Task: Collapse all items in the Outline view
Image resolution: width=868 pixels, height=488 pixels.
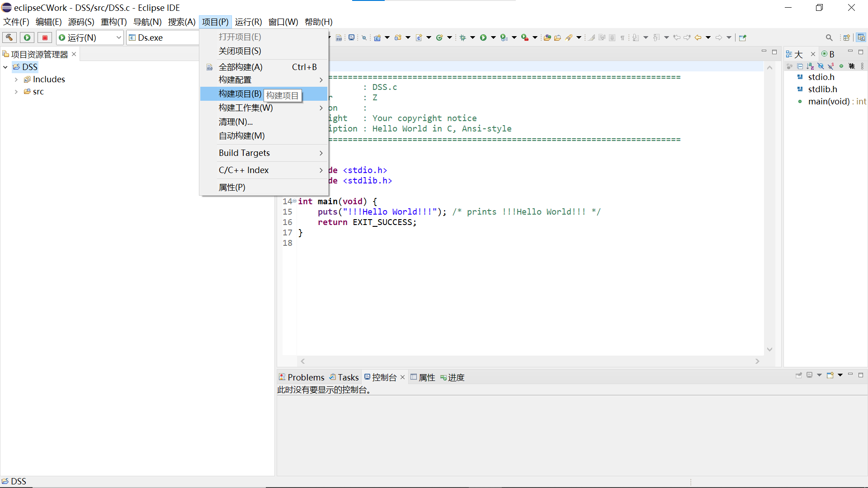Action: pyautogui.click(x=800, y=66)
